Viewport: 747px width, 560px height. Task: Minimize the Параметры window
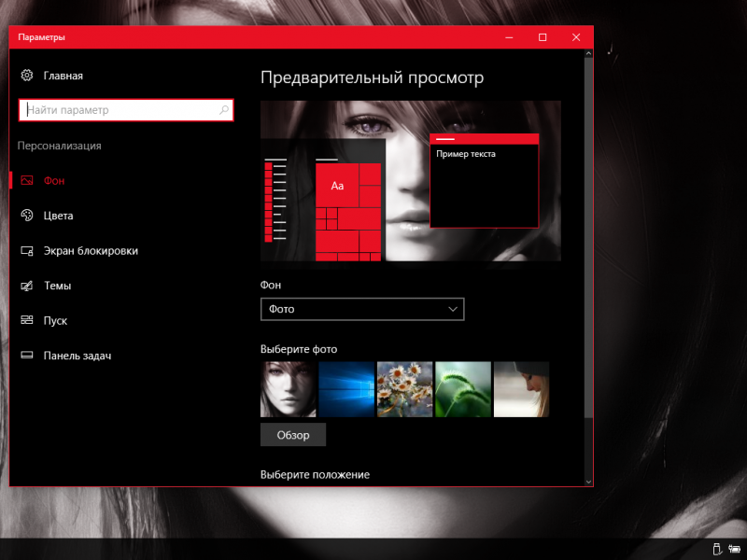[x=509, y=37]
